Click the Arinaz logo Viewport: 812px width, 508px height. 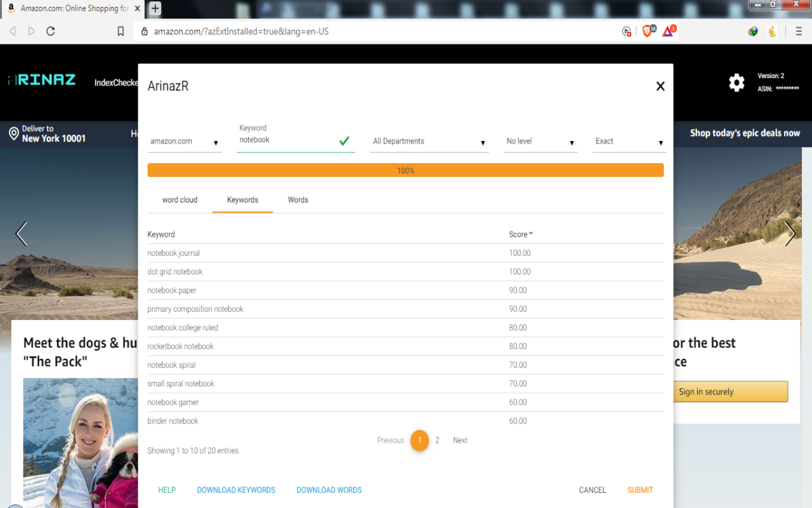pyautogui.click(x=42, y=80)
